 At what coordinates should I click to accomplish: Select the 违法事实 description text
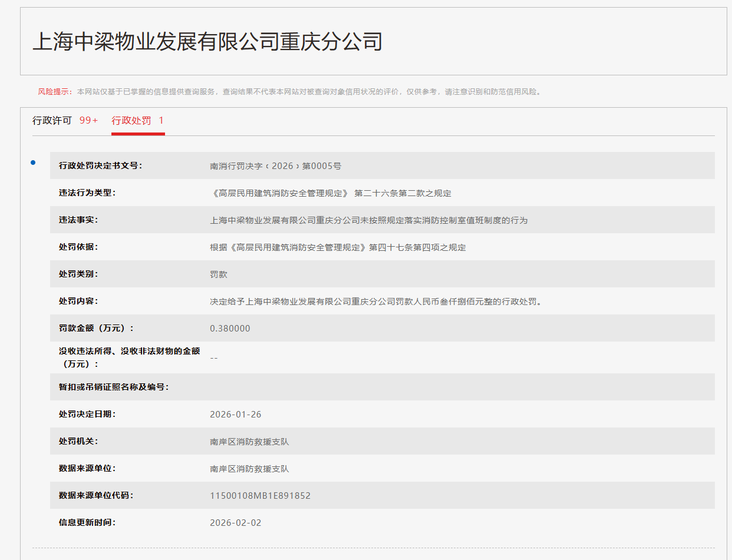click(x=371, y=220)
